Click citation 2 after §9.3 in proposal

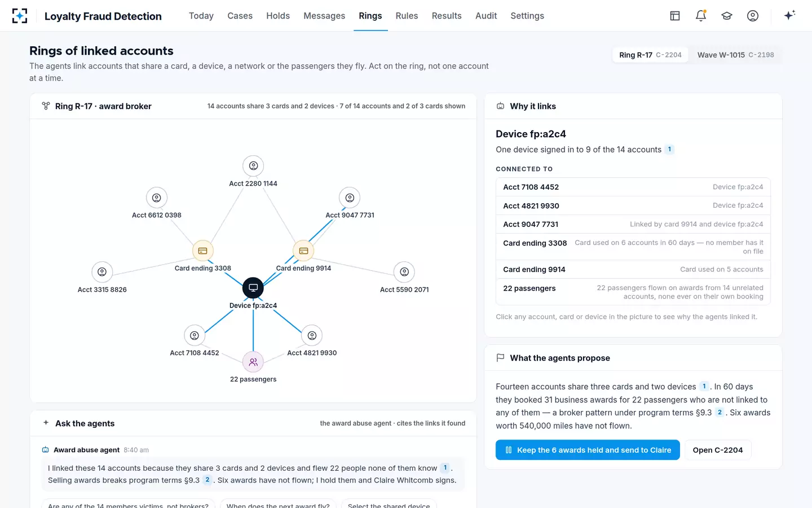coord(720,413)
